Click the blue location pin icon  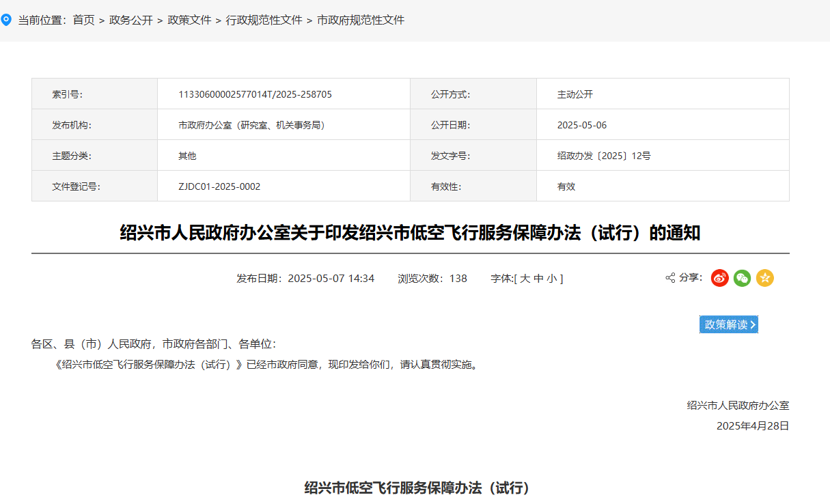click(x=6, y=20)
